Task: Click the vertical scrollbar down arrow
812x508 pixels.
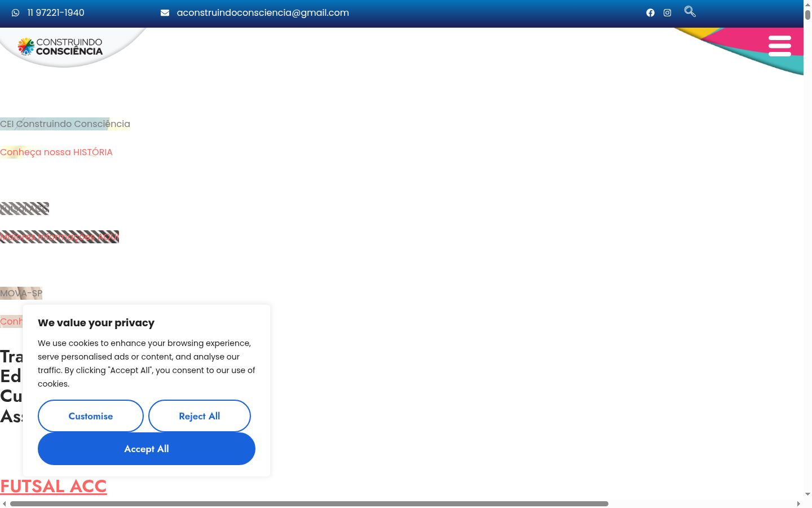Action: (807, 494)
